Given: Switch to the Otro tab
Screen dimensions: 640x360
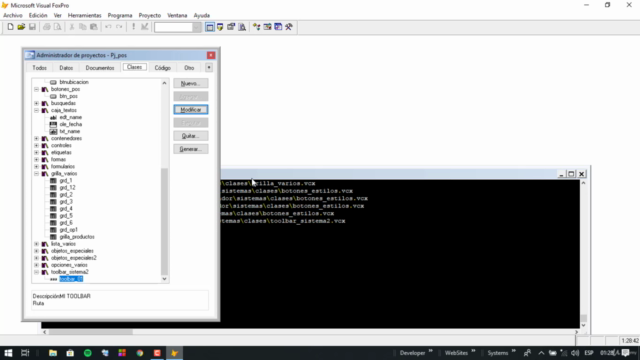Looking at the screenshot, I should [x=189, y=68].
